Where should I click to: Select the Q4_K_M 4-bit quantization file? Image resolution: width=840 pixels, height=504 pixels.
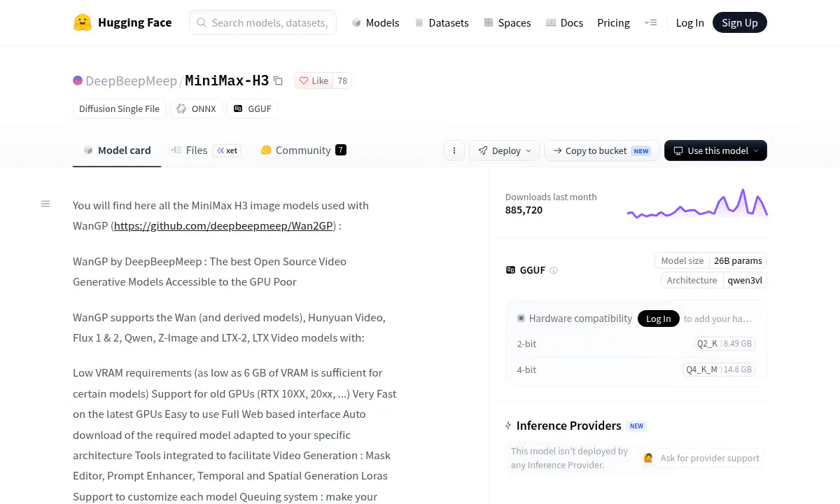pos(719,370)
